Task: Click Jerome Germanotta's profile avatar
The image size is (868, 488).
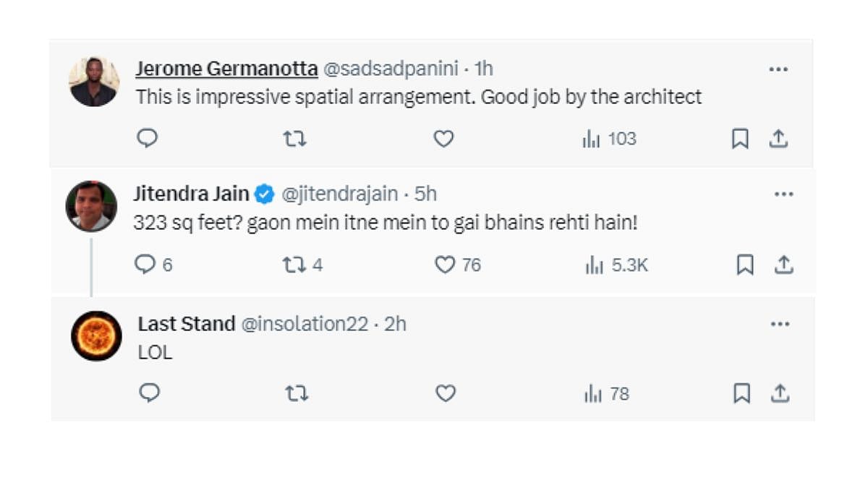Action: [x=94, y=82]
